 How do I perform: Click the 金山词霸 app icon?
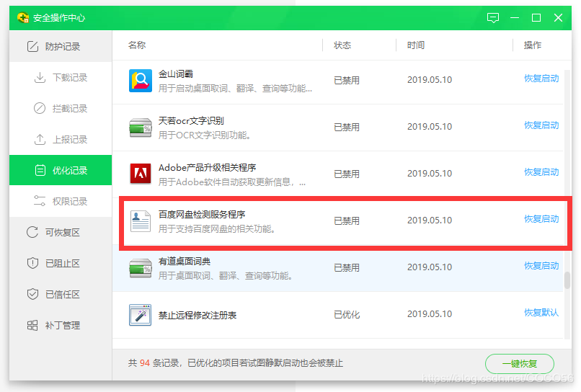(x=140, y=81)
